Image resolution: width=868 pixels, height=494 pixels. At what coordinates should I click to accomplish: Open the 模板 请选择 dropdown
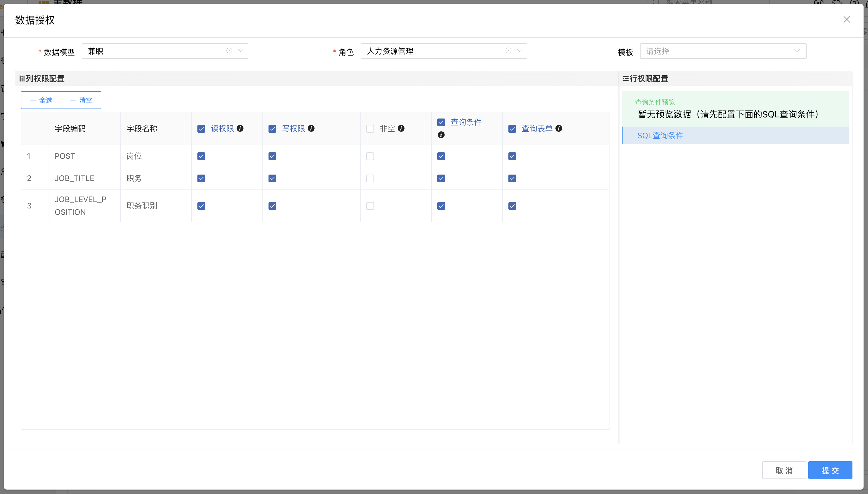pos(723,51)
